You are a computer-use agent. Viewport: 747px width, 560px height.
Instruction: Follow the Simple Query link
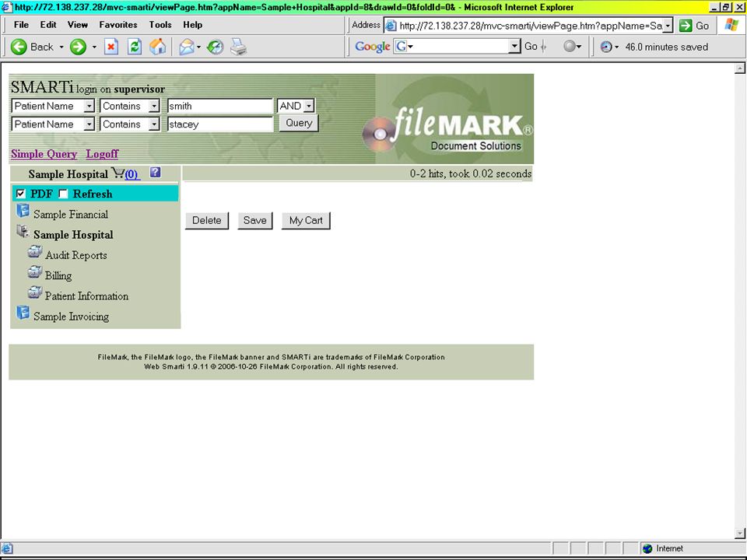44,154
